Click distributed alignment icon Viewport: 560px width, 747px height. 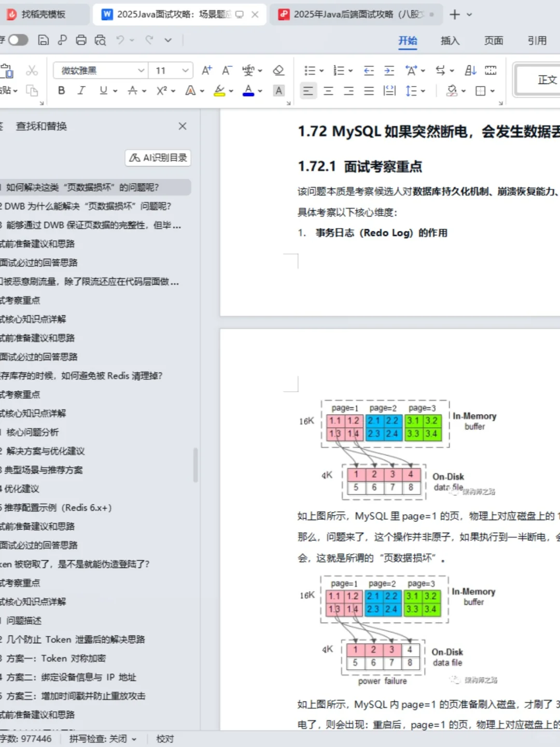[x=389, y=91]
